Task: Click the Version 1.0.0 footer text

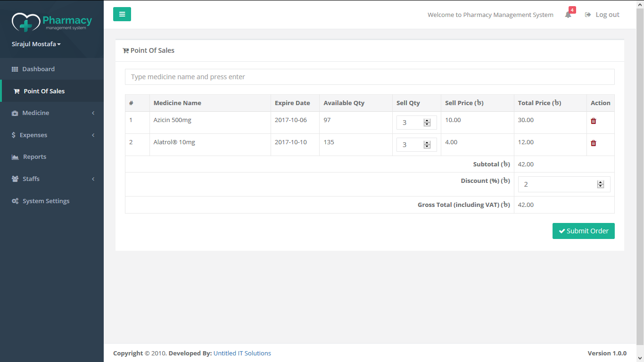Action: pyautogui.click(x=607, y=353)
